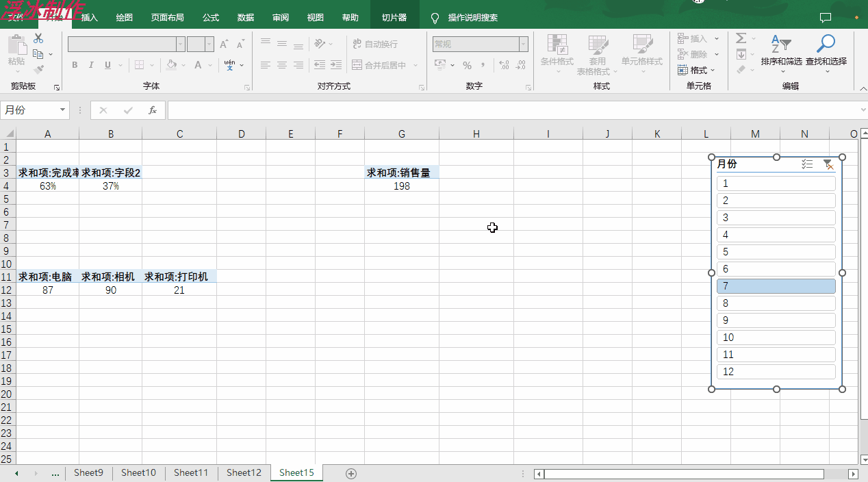Click the Fill down arrow icon

tap(741, 54)
